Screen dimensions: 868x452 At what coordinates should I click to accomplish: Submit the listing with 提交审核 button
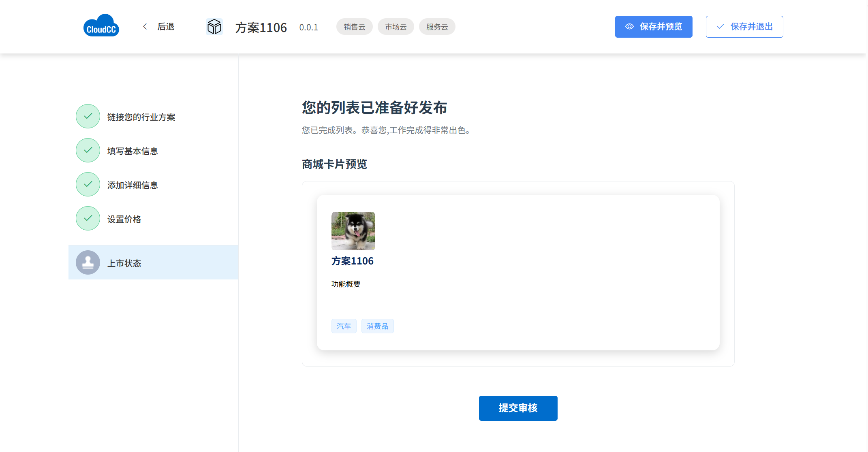point(518,408)
